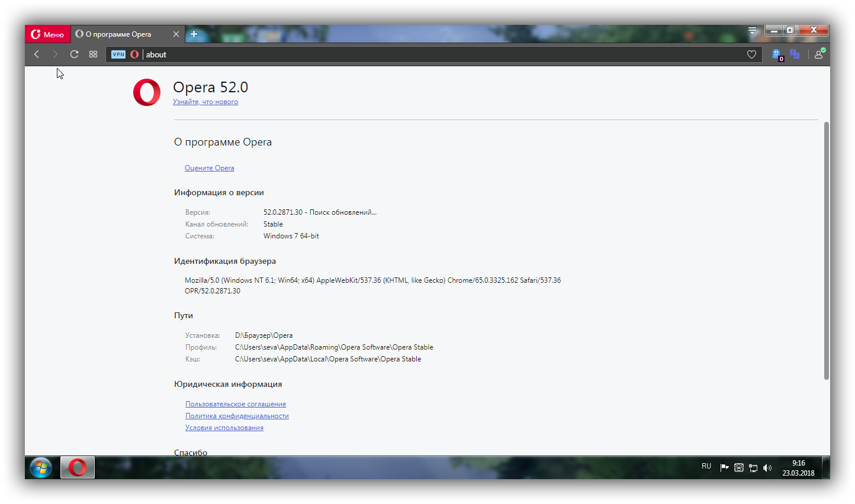The width and height of the screenshot is (855, 504).
Task: Switch the RU input language indicator
Action: click(706, 467)
